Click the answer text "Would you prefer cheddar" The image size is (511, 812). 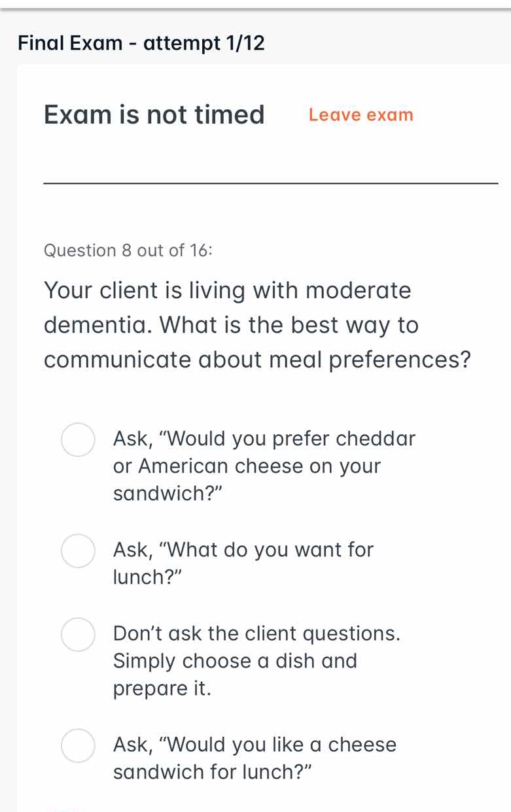point(264,439)
